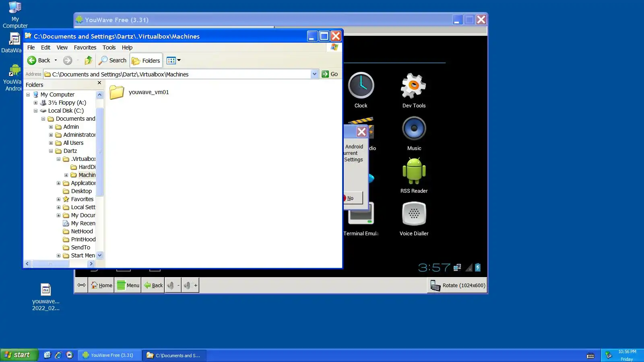
Task: Click the folder tree scroll down arrow
Action: (x=100, y=255)
